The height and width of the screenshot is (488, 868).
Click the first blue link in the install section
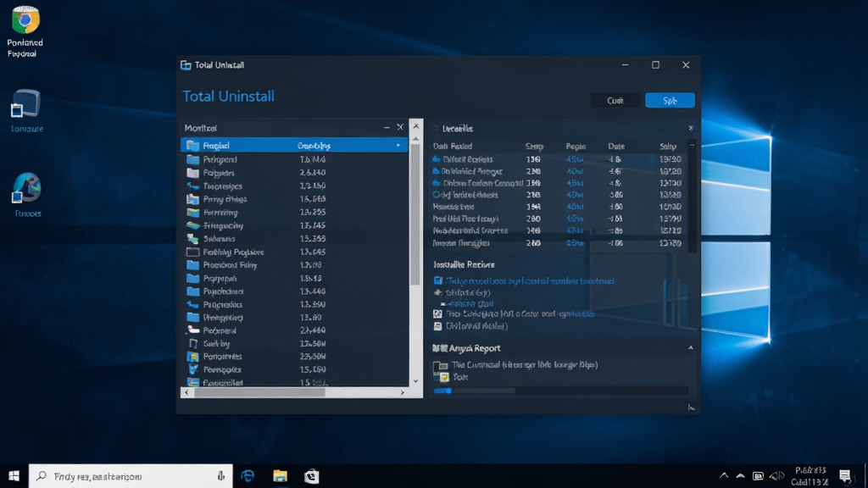530,281
